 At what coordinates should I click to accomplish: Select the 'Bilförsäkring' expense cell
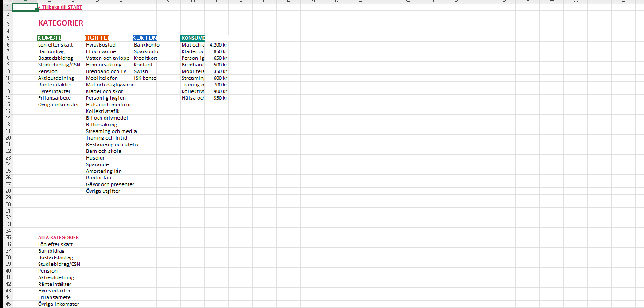point(101,125)
